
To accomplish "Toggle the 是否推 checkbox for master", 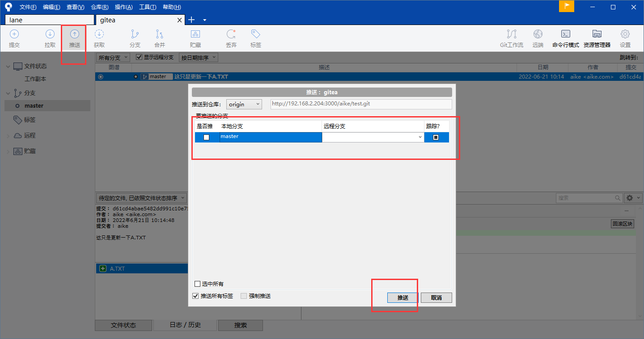I will (206, 137).
